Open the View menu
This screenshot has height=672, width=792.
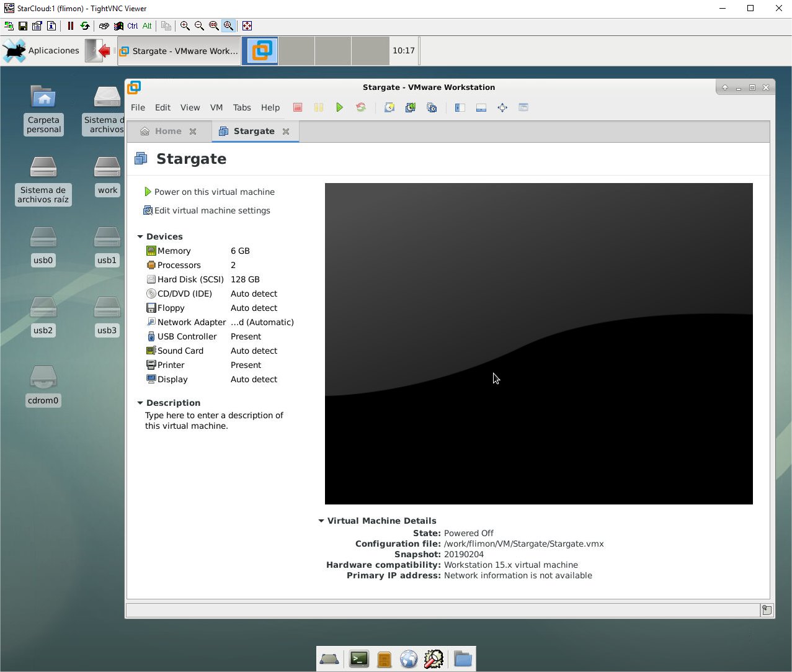[x=190, y=107]
